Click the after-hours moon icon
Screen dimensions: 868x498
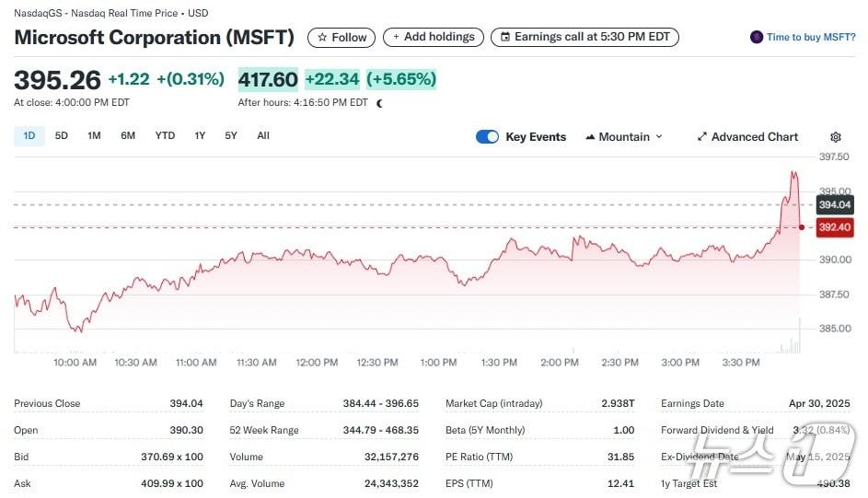click(x=379, y=103)
